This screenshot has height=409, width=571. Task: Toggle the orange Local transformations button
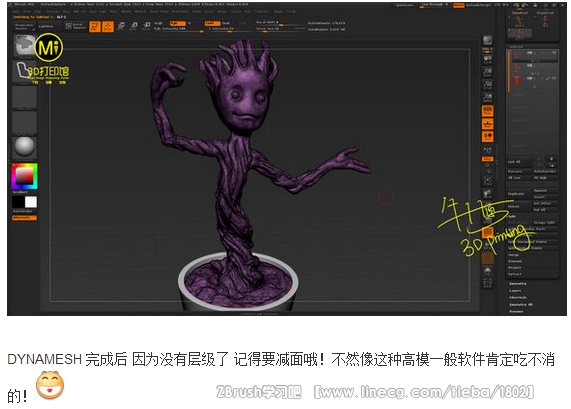(488, 137)
